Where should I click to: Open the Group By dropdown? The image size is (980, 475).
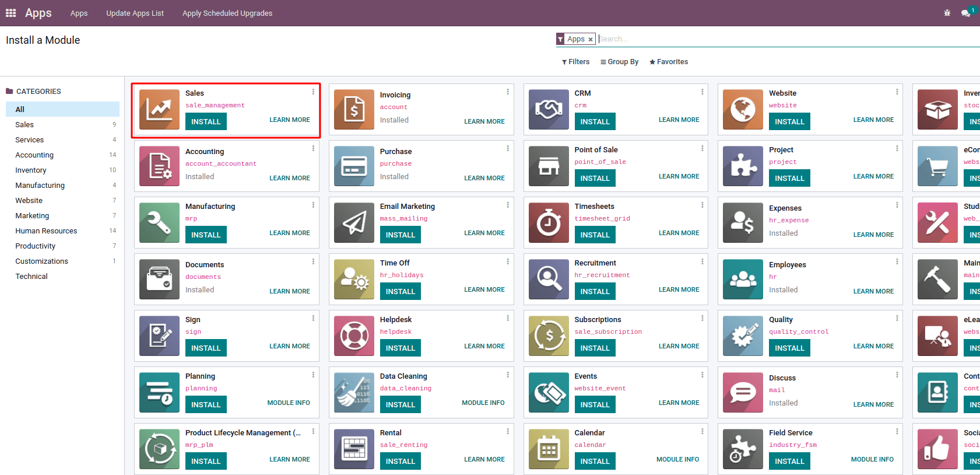click(620, 62)
